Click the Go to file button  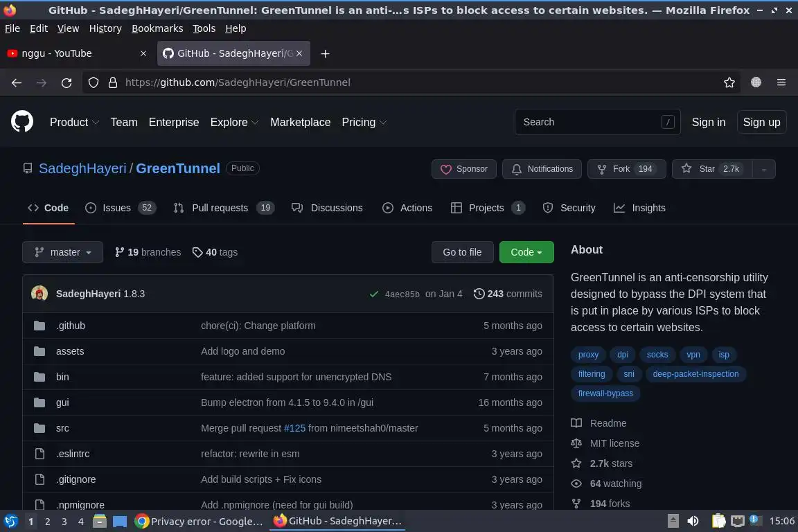pyautogui.click(x=462, y=252)
